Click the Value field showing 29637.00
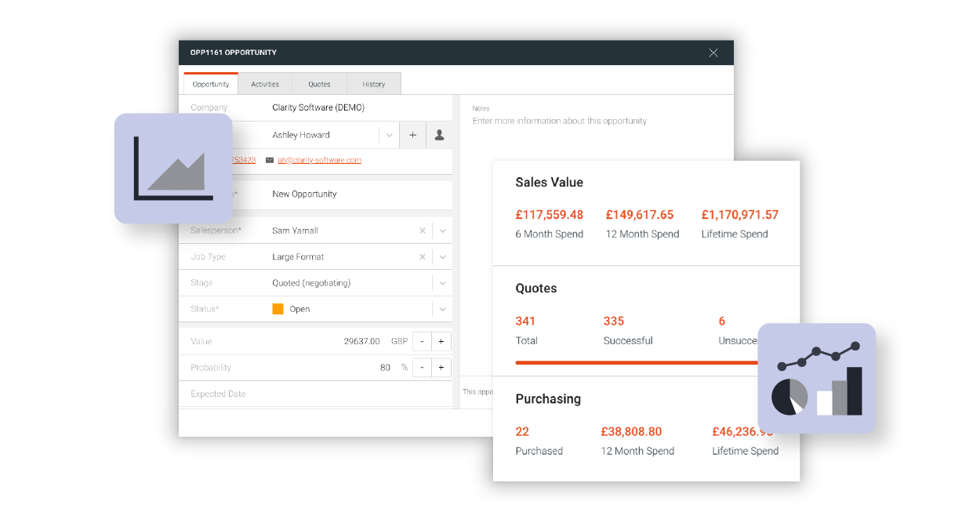 361,341
